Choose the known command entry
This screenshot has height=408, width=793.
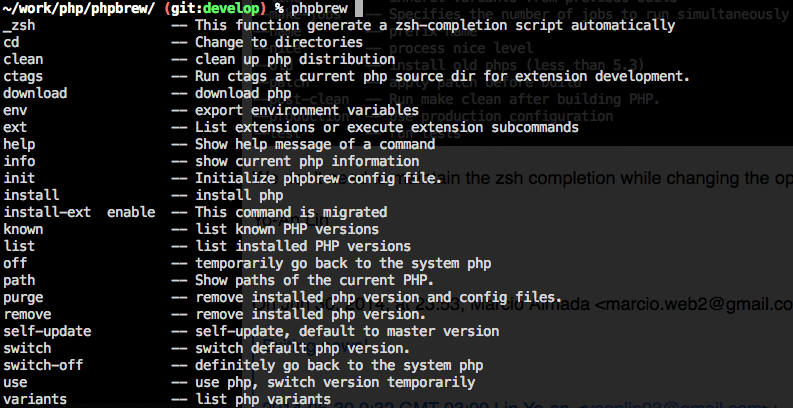pyautogui.click(x=23, y=229)
